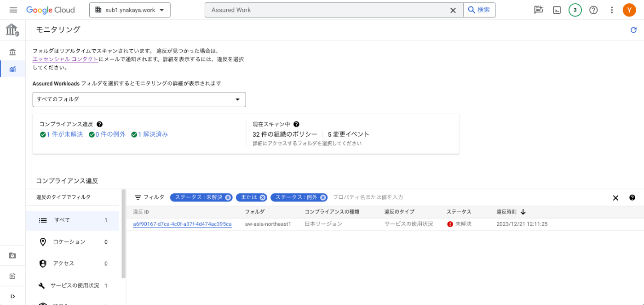Click the コンプライアンスの種類 column header
The image size is (644, 305).
pos(332,212)
